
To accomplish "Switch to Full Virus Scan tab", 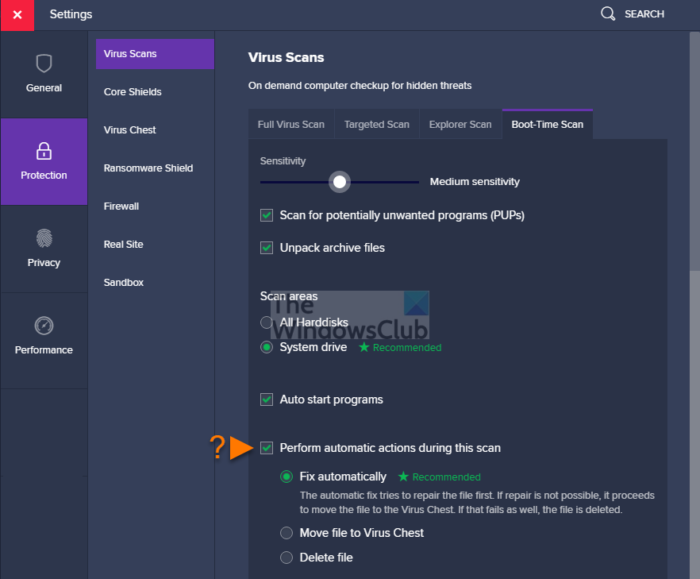I will point(291,125).
